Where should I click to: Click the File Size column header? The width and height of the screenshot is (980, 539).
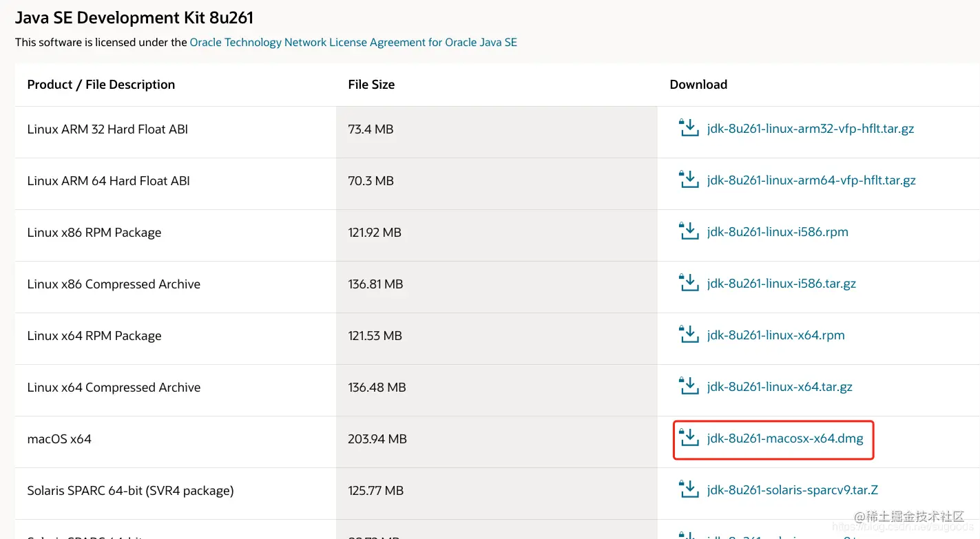[x=371, y=85]
